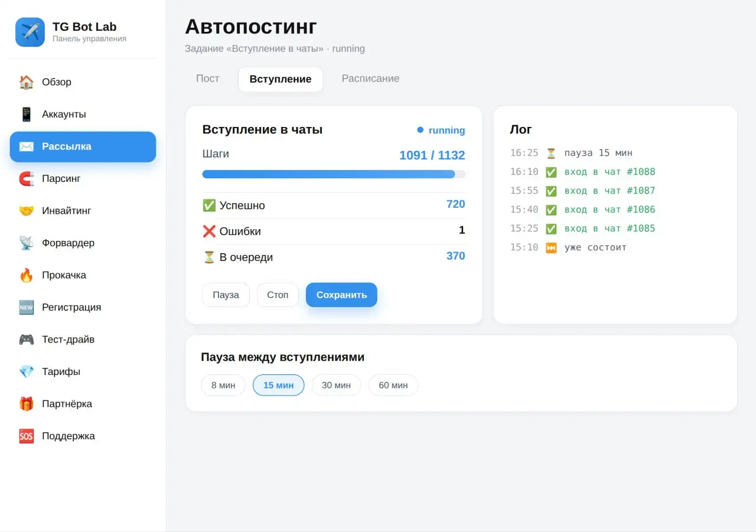
Task: Click the Пауза между вступлениями heading
Action: point(282,357)
